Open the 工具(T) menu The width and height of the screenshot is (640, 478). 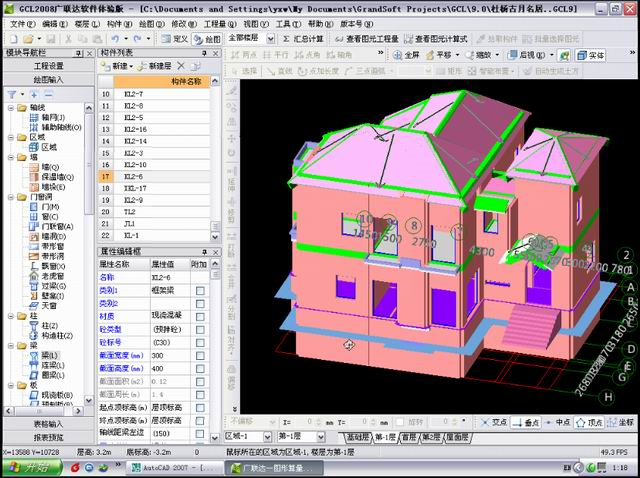click(x=288, y=24)
